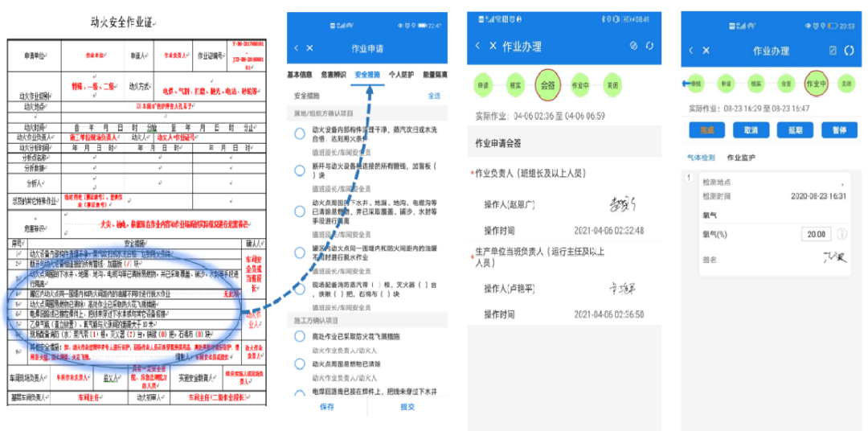The image size is (868, 431).
Task: Click the 氧气(%) input field showing 20.00
Action: click(815, 234)
